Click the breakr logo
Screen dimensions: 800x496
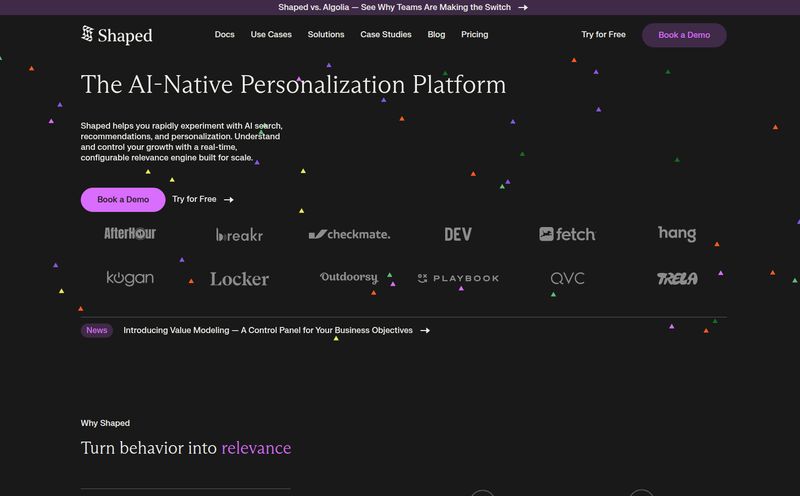239,235
